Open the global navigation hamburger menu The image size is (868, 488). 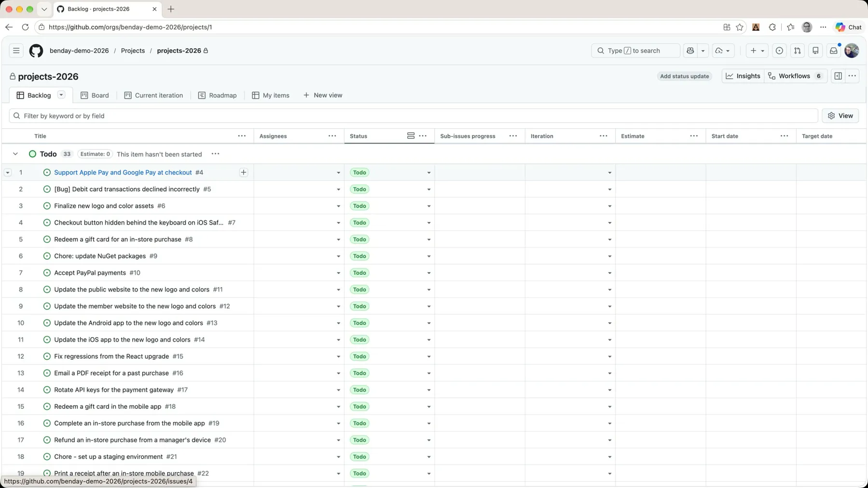[x=16, y=51]
